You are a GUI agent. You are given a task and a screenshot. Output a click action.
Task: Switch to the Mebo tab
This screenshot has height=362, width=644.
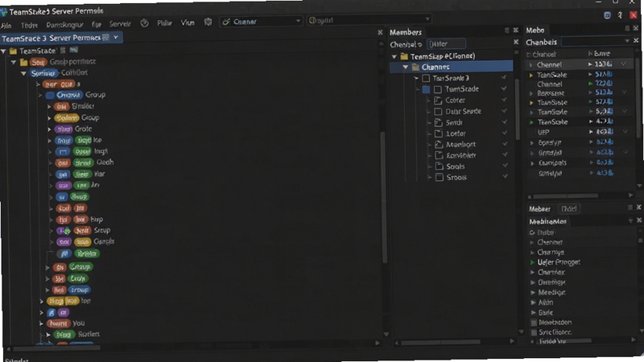tap(535, 30)
